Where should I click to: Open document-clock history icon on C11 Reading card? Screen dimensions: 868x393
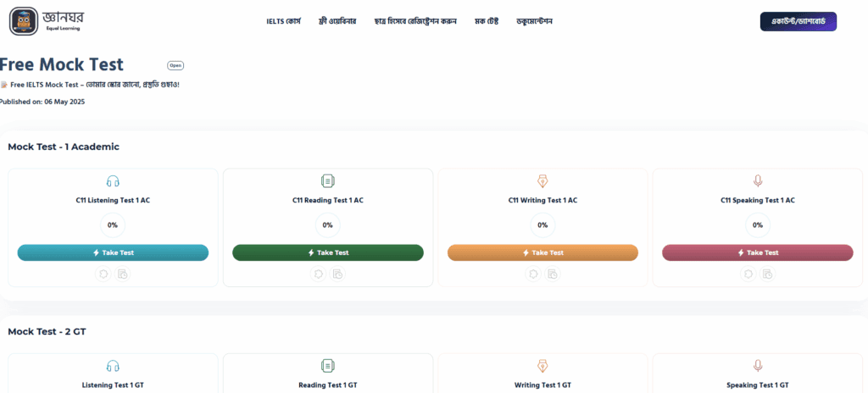click(x=337, y=274)
